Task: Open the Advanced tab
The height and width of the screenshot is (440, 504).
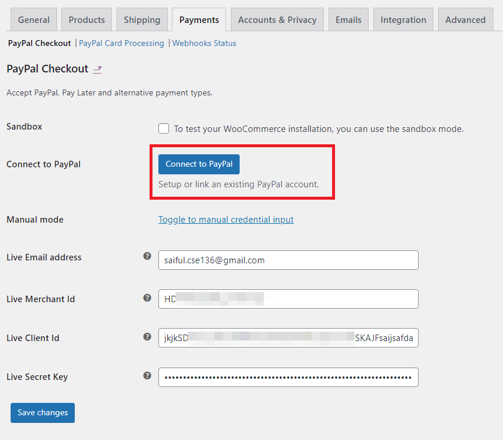Action: pyautogui.click(x=465, y=19)
